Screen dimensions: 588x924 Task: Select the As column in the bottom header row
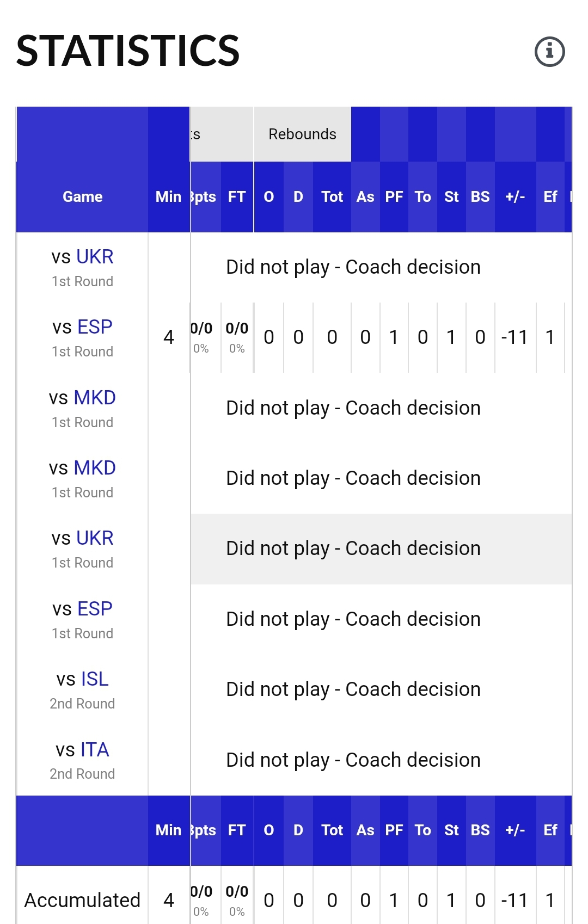pyautogui.click(x=365, y=830)
